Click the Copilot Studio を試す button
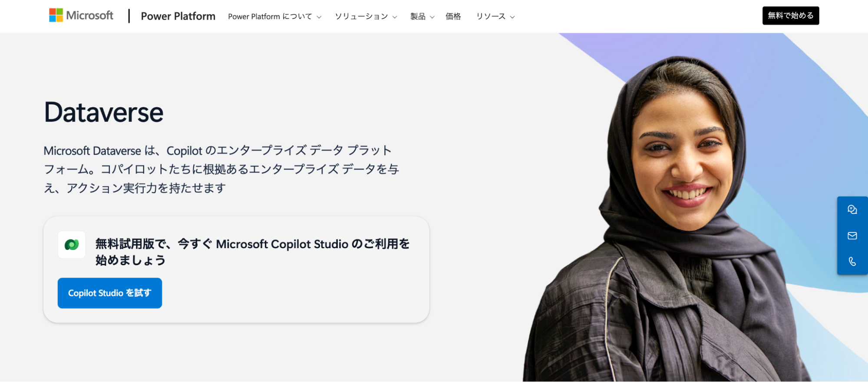The width and height of the screenshot is (868, 382). tap(110, 293)
